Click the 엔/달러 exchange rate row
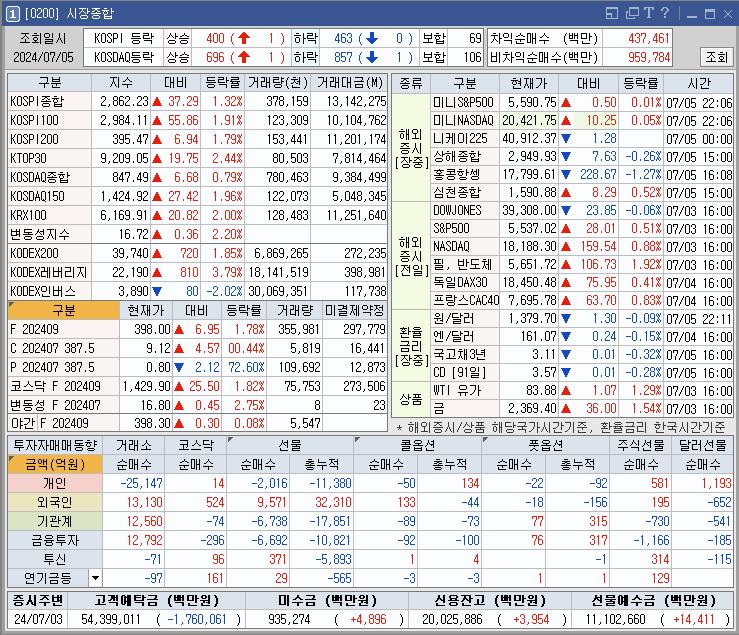The image size is (739, 635). (582, 337)
